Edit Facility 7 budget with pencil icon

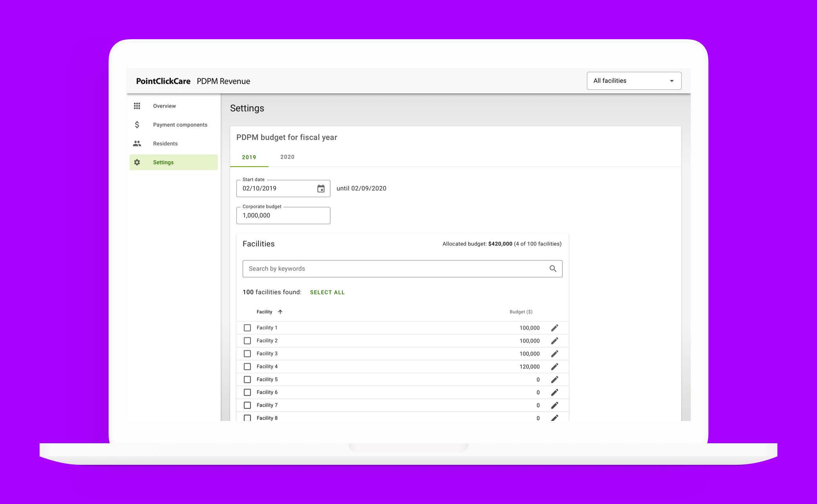tap(554, 405)
